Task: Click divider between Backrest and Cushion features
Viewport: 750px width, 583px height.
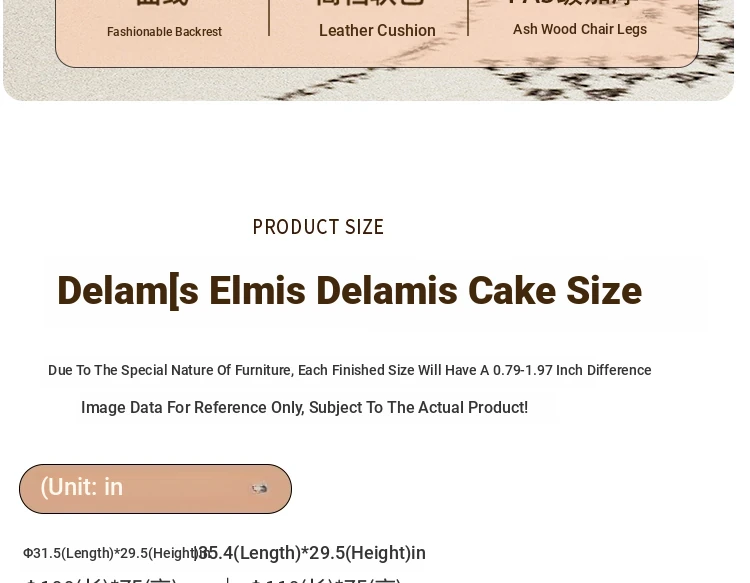Action: click(269, 17)
